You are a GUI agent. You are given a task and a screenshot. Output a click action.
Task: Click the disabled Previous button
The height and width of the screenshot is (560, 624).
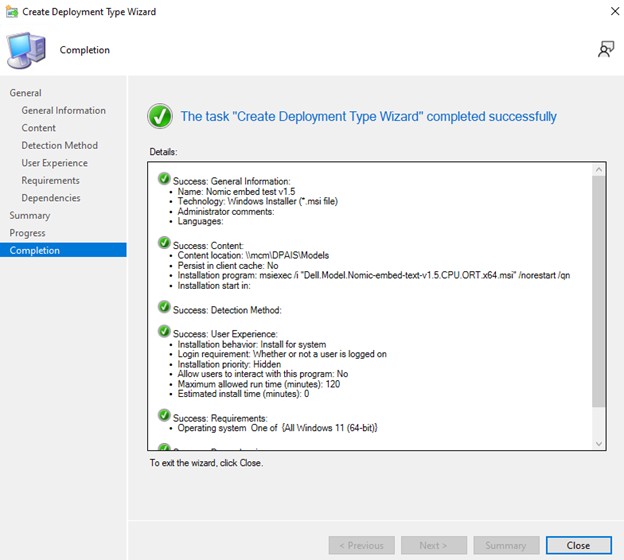pyautogui.click(x=361, y=545)
